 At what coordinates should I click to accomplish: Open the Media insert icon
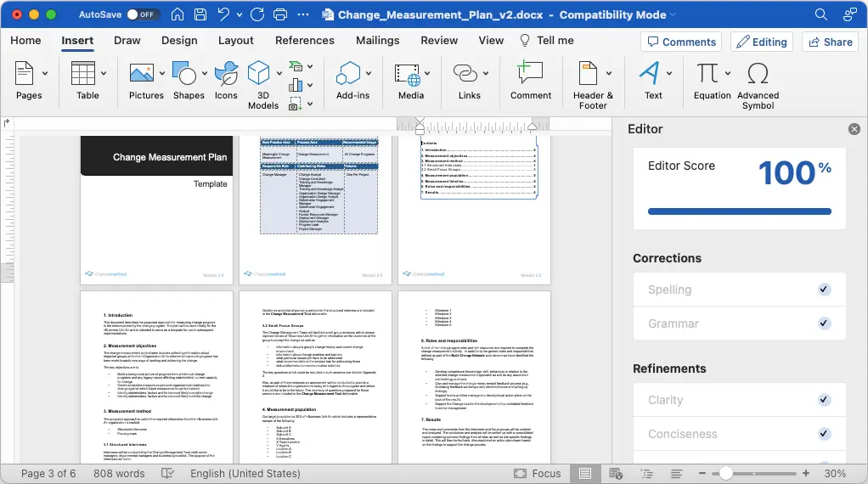[x=408, y=74]
